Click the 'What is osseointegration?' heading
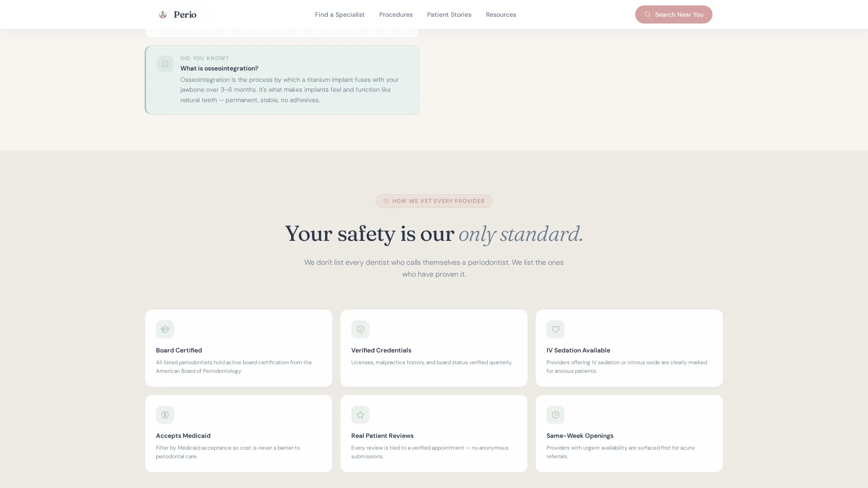Viewport: 868px width, 488px height. tap(219, 68)
